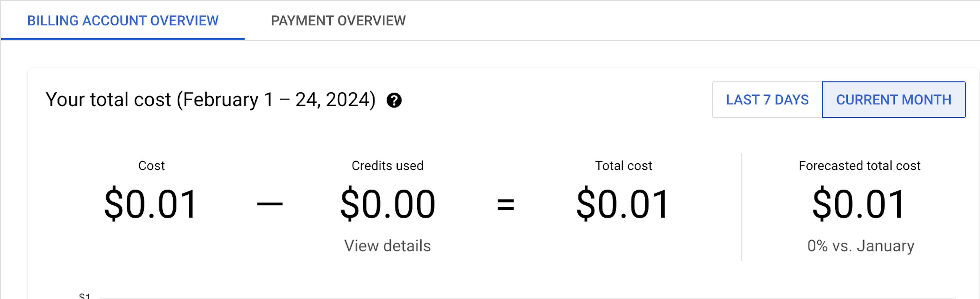Open the help icon beside total cost title
The height and width of the screenshot is (299, 980).
tap(394, 100)
